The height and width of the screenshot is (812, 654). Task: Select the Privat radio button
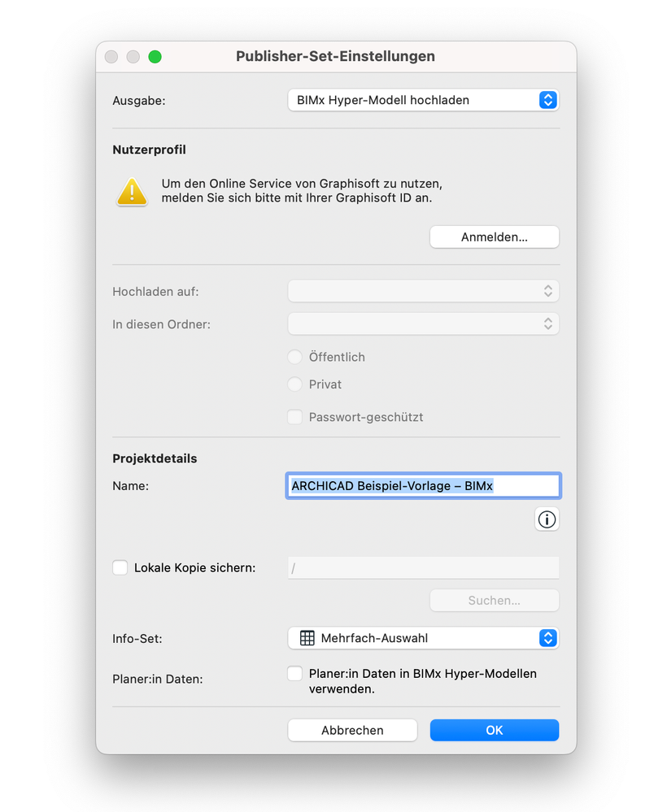point(295,384)
